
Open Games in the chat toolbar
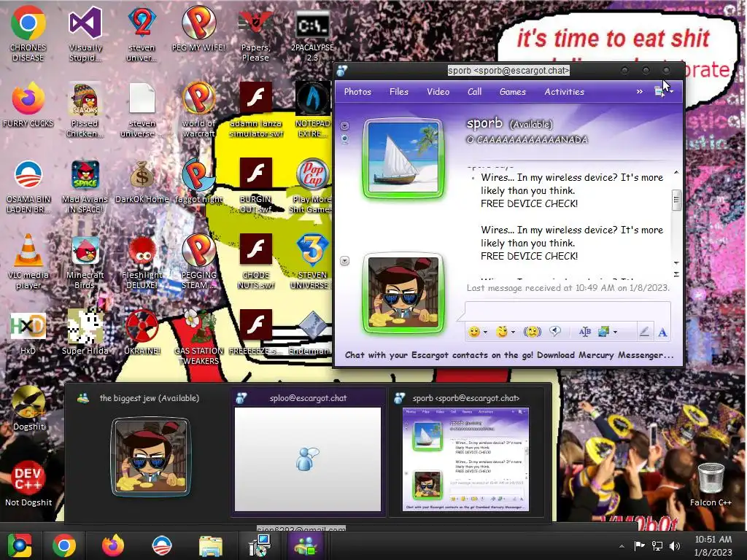[x=513, y=92]
